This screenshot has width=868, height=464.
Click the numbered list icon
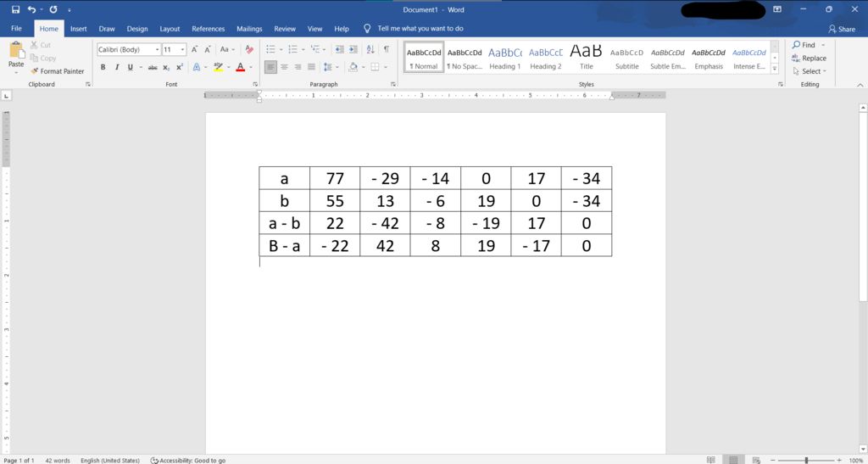click(x=292, y=49)
